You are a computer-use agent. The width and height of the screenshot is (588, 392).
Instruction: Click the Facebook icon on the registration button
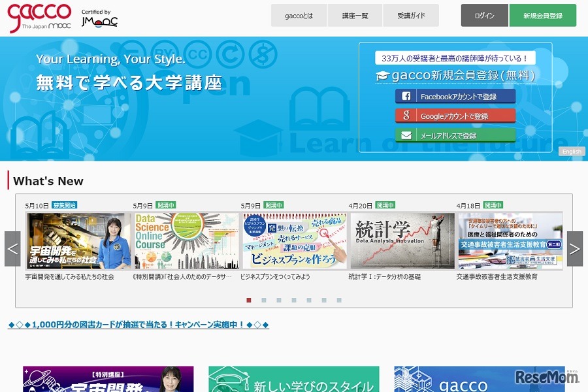[406, 95]
